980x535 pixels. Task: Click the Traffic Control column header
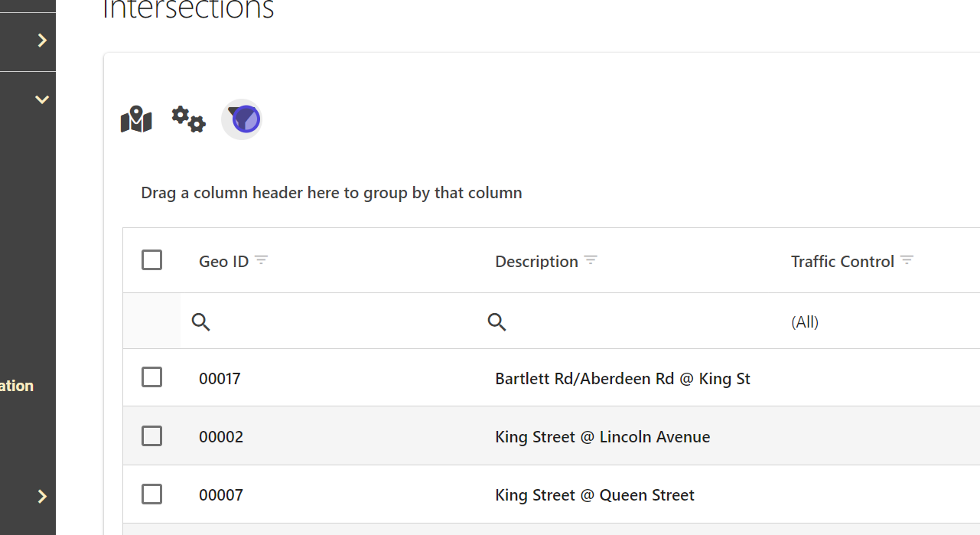point(842,262)
